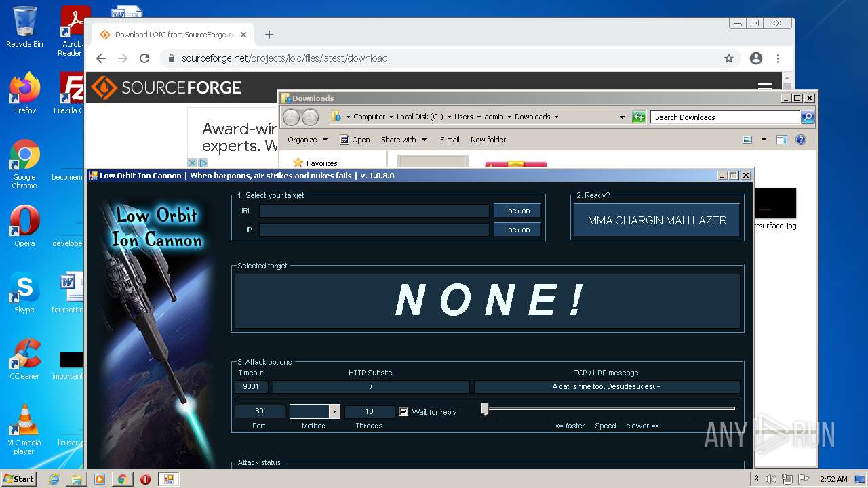This screenshot has width=868, height=488.
Task: Open SourceForge hamburger menu
Action: (x=765, y=87)
